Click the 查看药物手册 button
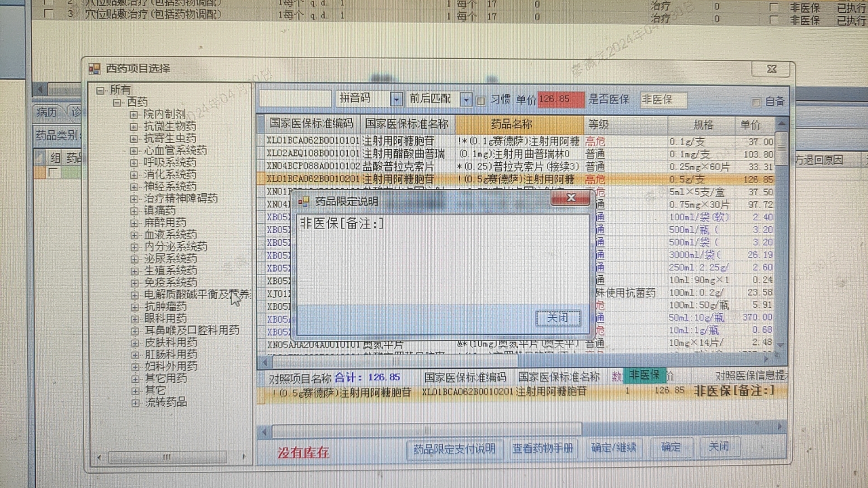The height and width of the screenshot is (488, 868). coord(542,448)
